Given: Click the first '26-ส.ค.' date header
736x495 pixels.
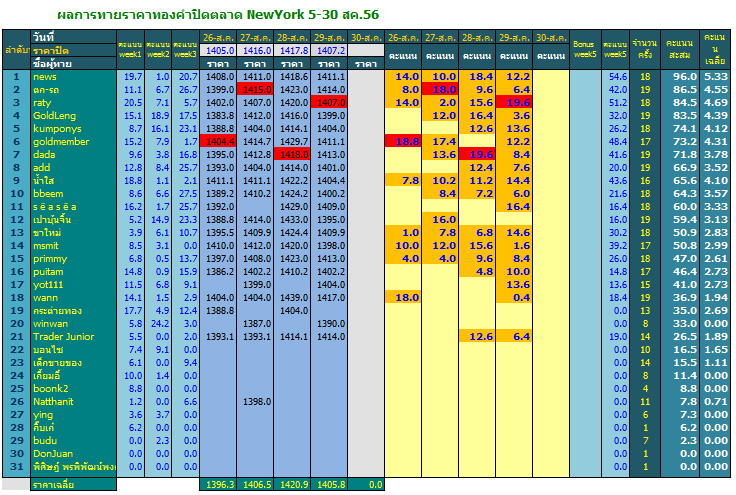Looking at the screenshot, I should (x=218, y=37).
